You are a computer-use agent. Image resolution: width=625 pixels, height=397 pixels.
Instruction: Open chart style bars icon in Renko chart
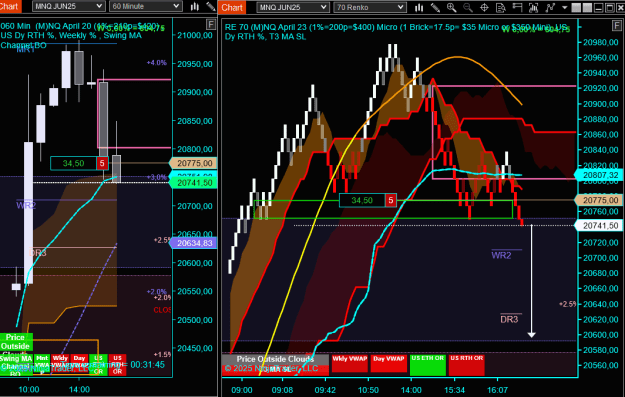coord(419,7)
